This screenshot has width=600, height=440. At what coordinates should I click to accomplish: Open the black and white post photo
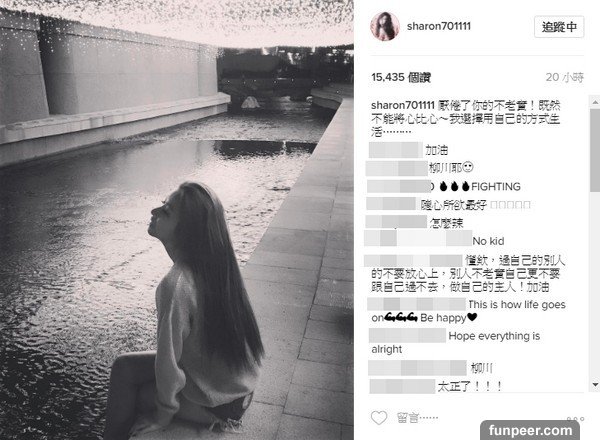[177, 220]
